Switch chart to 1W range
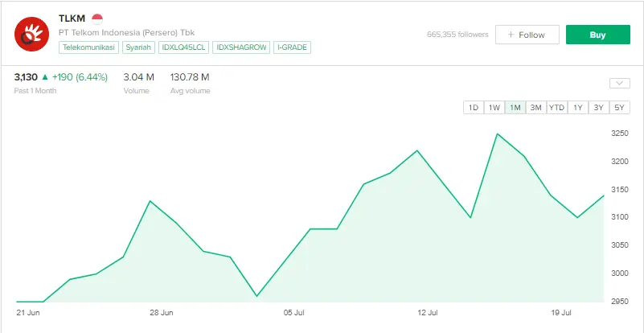 [x=494, y=108]
